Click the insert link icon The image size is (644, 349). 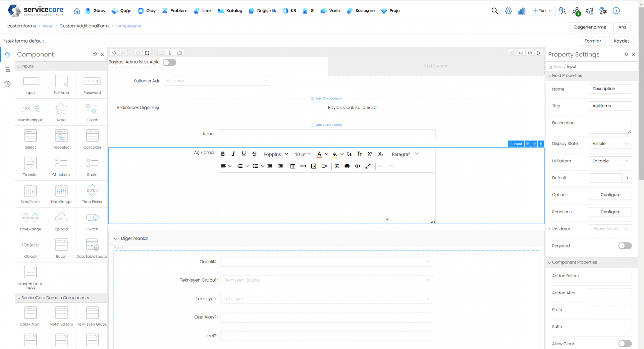pyautogui.click(x=303, y=166)
